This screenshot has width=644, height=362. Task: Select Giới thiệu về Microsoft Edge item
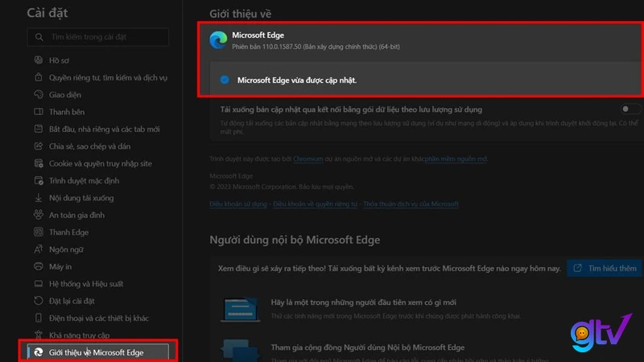(97, 352)
